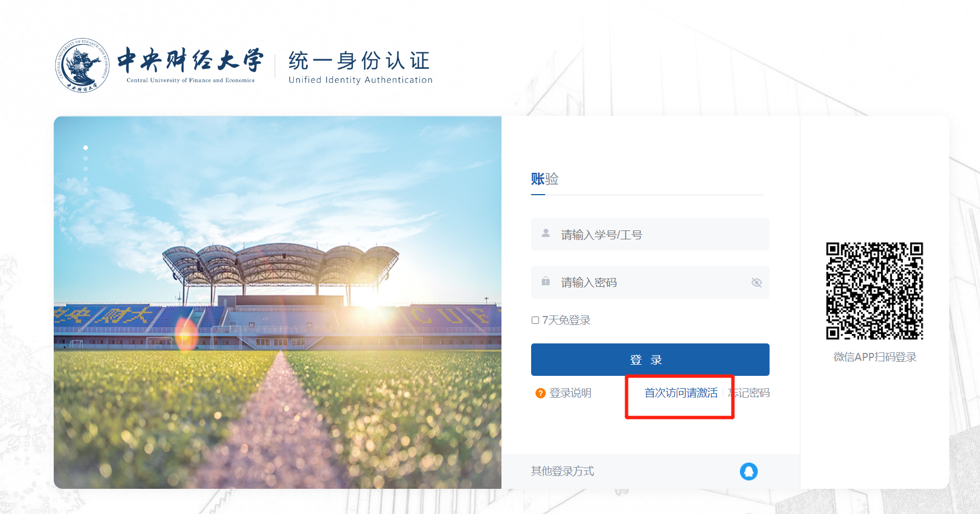This screenshot has height=514, width=980.
Task: Click the first carousel indicator dot
Action: coord(85,147)
